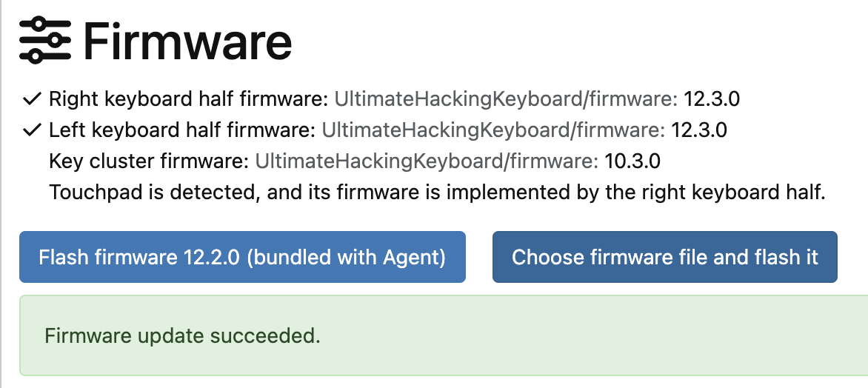The height and width of the screenshot is (388, 868).
Task: Open the right half's UltimateHackingKeyboard/firmware link
Action: (506, 98)
